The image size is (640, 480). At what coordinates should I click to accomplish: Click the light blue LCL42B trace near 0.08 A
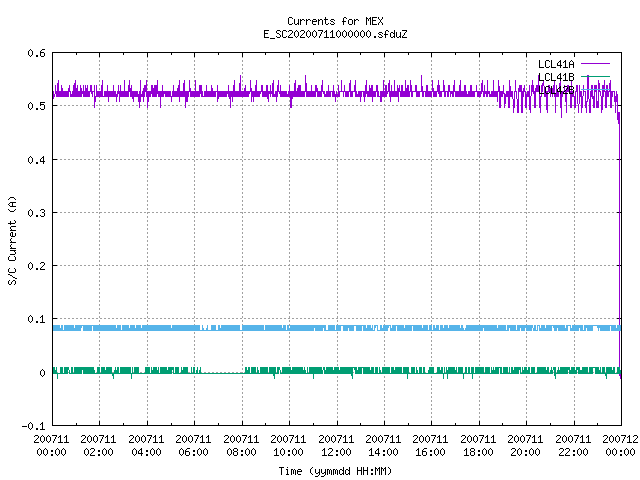(x=337, y=328)
